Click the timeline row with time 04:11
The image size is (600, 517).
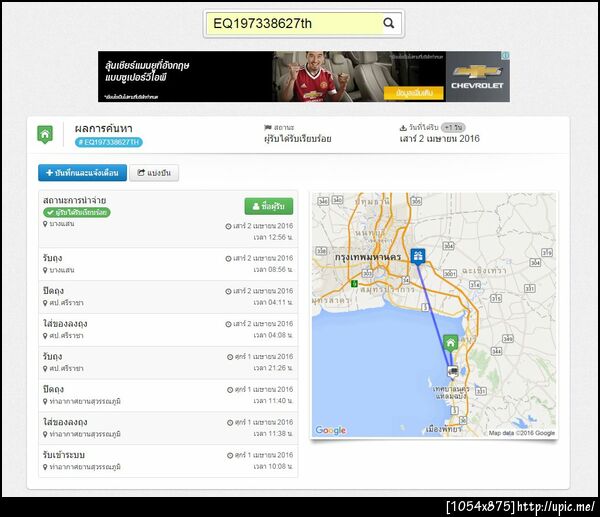pyautogui.click(x=168, y=297)
